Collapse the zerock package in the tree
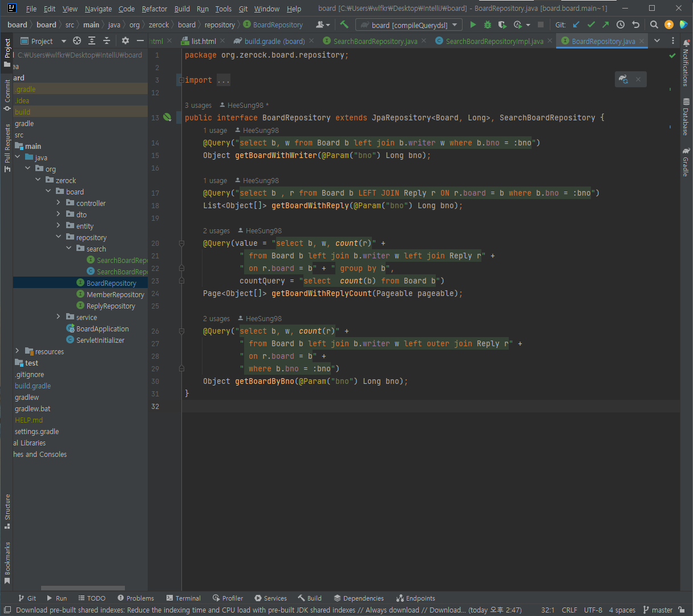The image size is (693, 616). pyautogui.click(x=38, y=180)
